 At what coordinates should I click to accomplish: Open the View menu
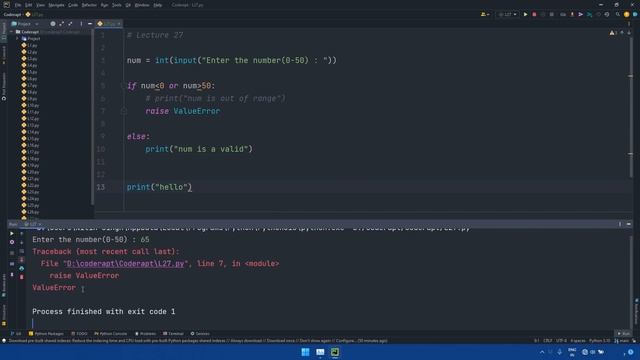click(40, 5)
